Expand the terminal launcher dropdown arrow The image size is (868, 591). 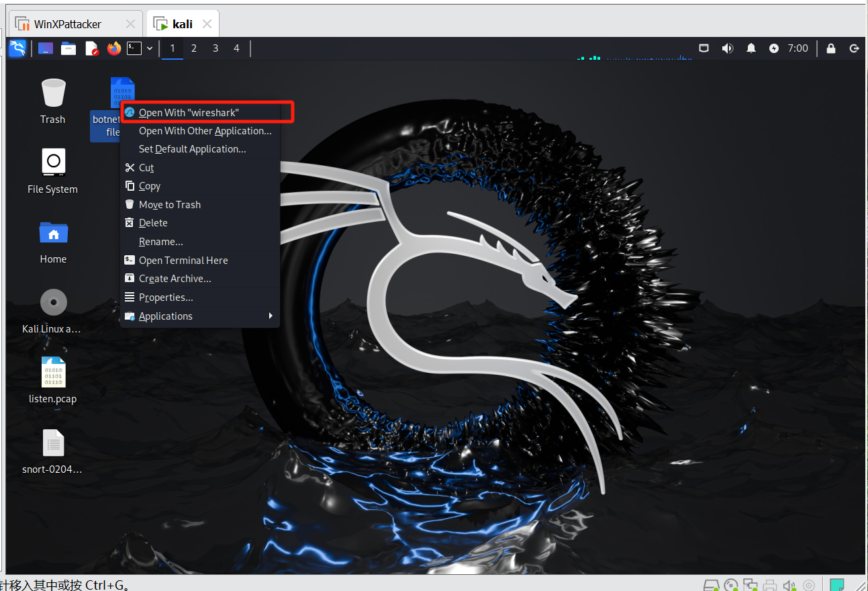coord(150,48)
